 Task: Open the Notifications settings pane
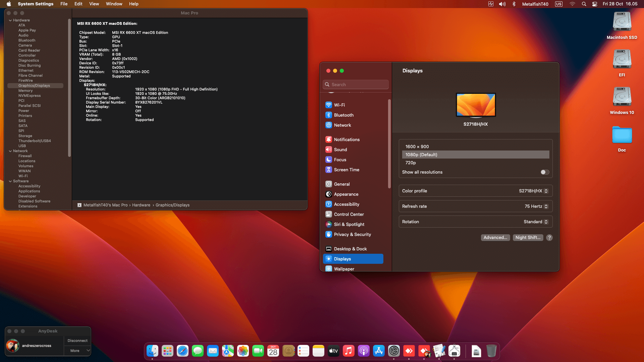[346, 139]
